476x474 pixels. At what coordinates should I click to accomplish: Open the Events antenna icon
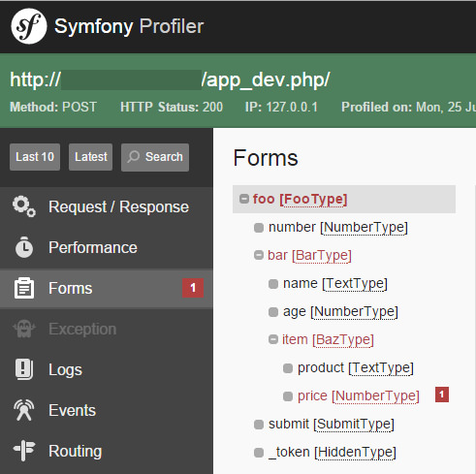click(24, 410)
